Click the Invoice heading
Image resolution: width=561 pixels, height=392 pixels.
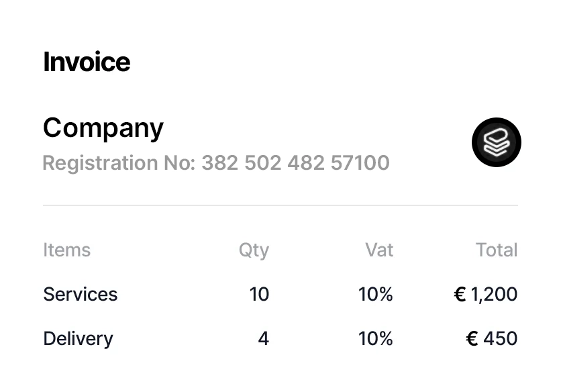point(87,62)
